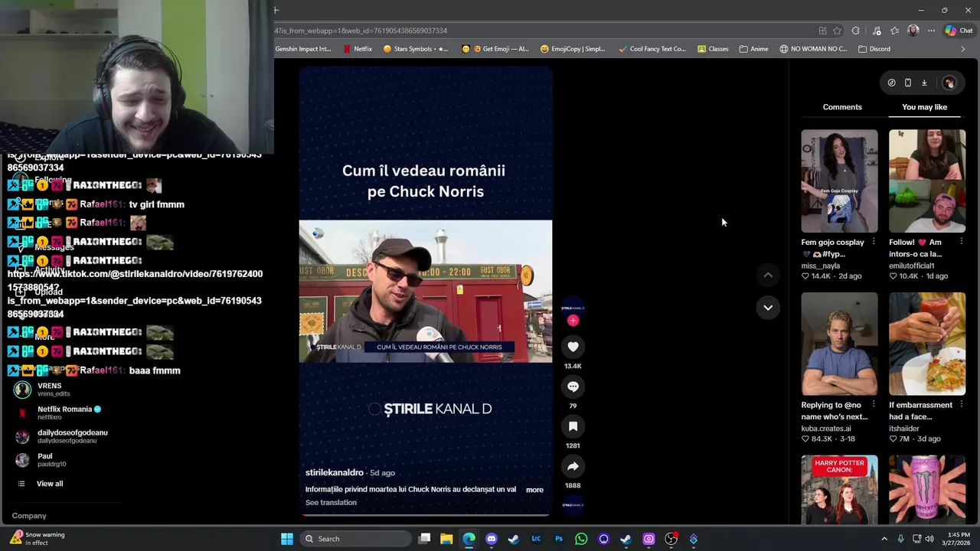Open the Stars Symbols bookmark
Image resolution: width=980 pixels, height=551 pixels.
pyautogui.click(x=416, y=49)
